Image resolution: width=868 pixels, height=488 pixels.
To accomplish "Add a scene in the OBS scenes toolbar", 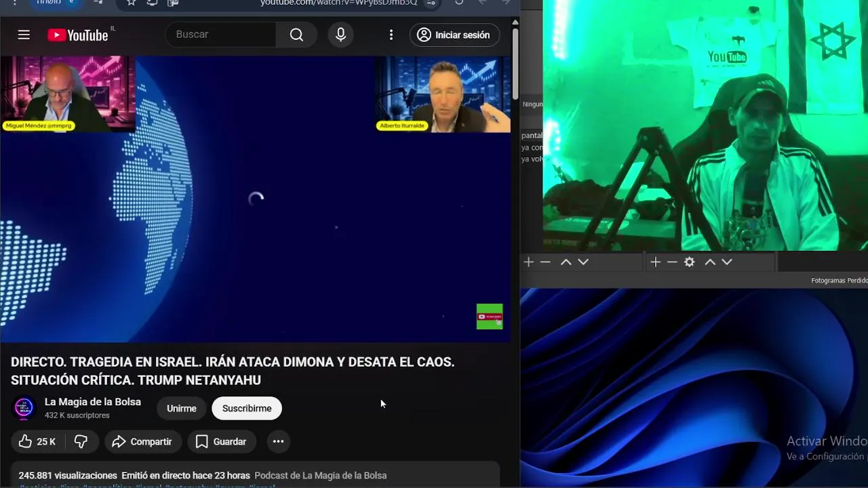I will tap(529, 262).
